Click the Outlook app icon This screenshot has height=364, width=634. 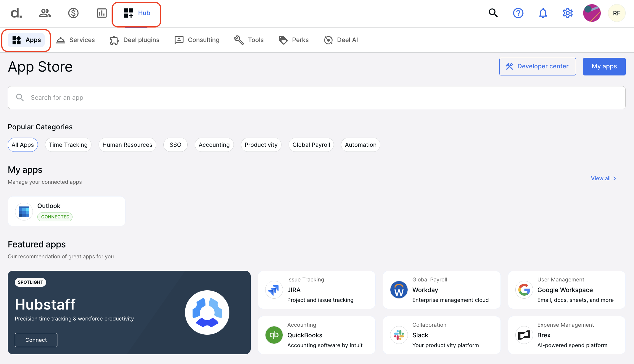point(24,211)
